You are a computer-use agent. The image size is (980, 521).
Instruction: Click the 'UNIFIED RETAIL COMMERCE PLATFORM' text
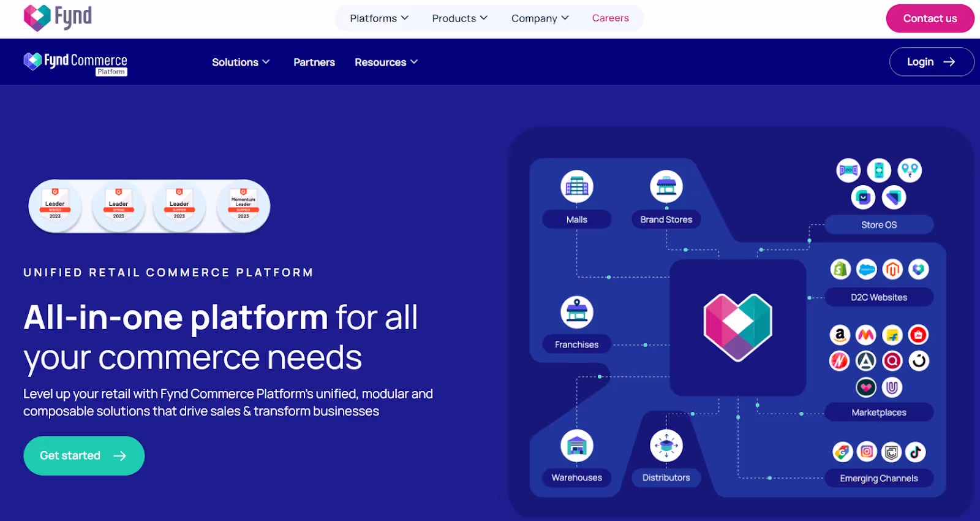(x=168, y=272)
